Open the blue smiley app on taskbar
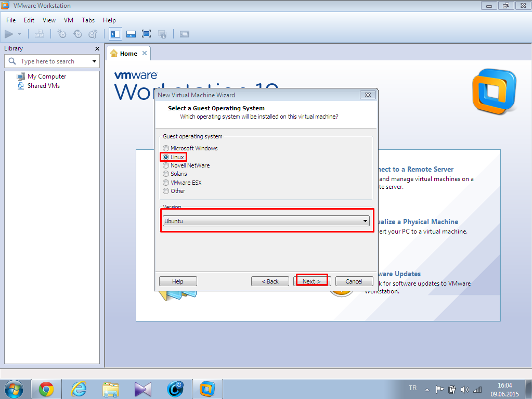The height and width of the screenshot is (399, 532). 175,389
